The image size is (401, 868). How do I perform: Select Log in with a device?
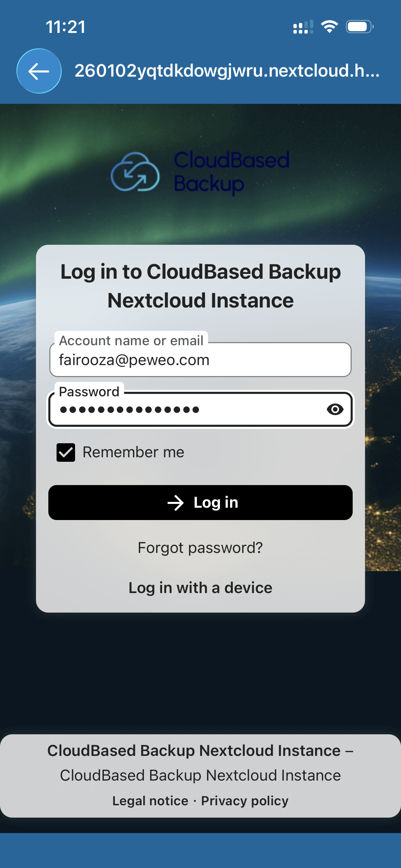(200, 587)
